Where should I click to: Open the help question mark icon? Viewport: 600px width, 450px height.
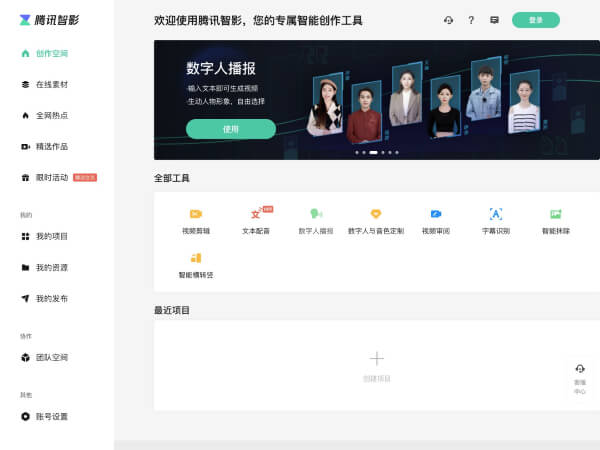tap(471, 20)
